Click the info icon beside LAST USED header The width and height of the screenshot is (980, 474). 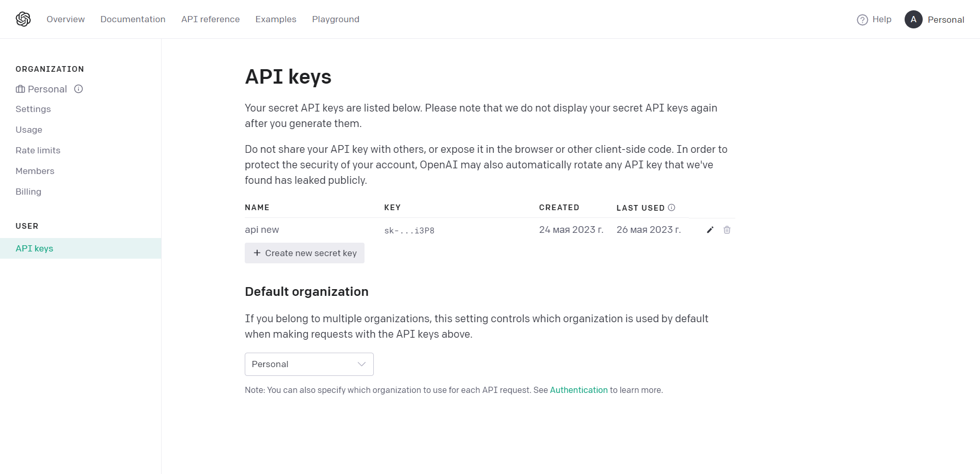(x=671, y=208)
